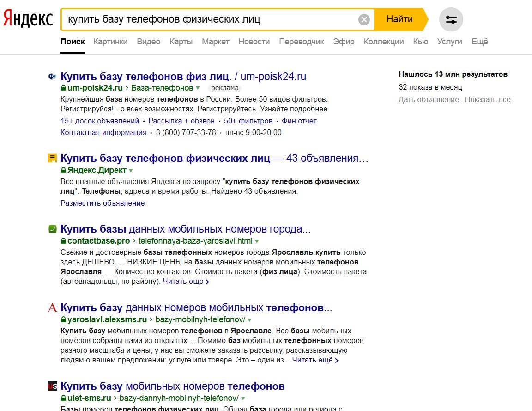Expand alexsms snippet with Читать ещё
Image resolution: width=532 pixels, height=411 pixels.
coord(315,360)
